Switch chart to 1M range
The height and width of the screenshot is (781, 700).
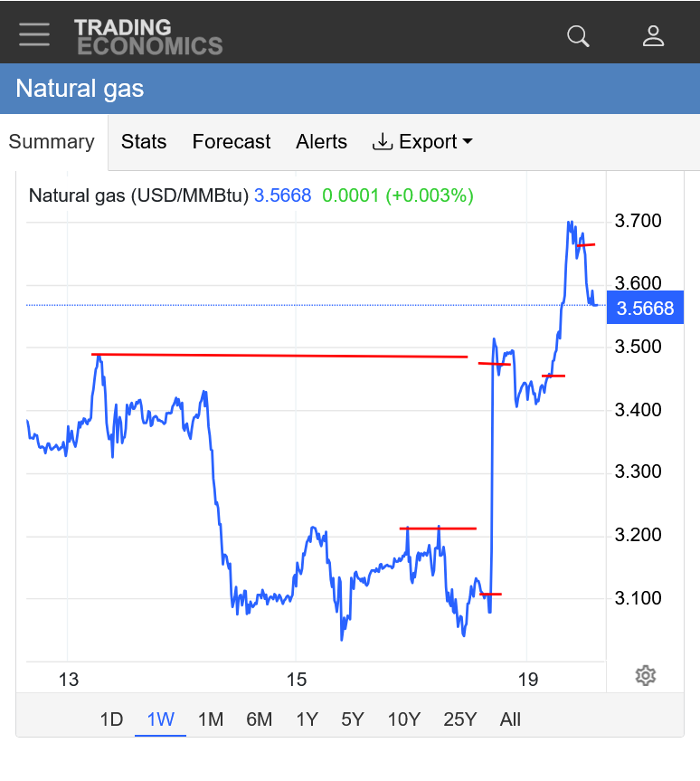[x=210, y=719]
